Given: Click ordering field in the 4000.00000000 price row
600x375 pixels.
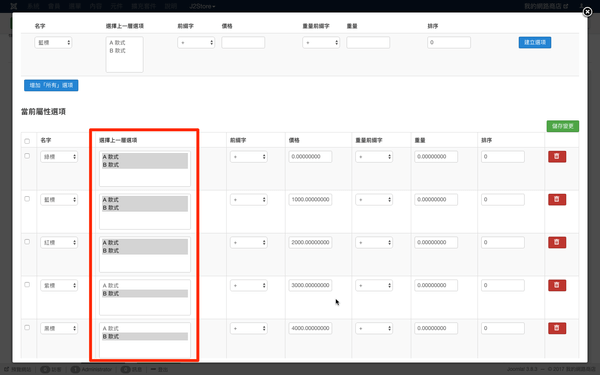Looking at the screenshot, I should (503, 328).
